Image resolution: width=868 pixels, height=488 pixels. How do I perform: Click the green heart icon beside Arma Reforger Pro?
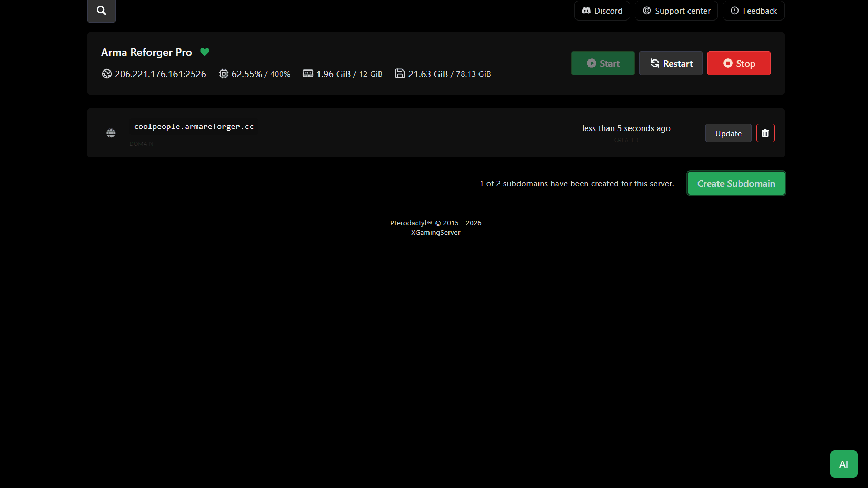pos(205,52)
